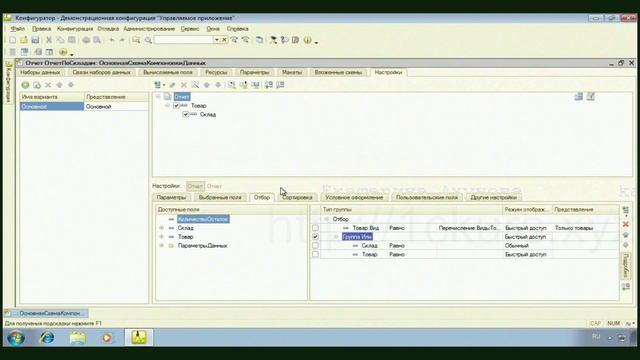This screenshot has width=640, height=360.
Task: Click the Print toolbar icon
Action: 86,40
